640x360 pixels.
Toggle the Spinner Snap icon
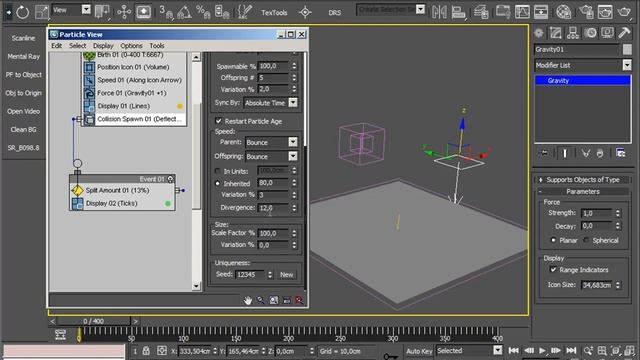pos(222,12)
